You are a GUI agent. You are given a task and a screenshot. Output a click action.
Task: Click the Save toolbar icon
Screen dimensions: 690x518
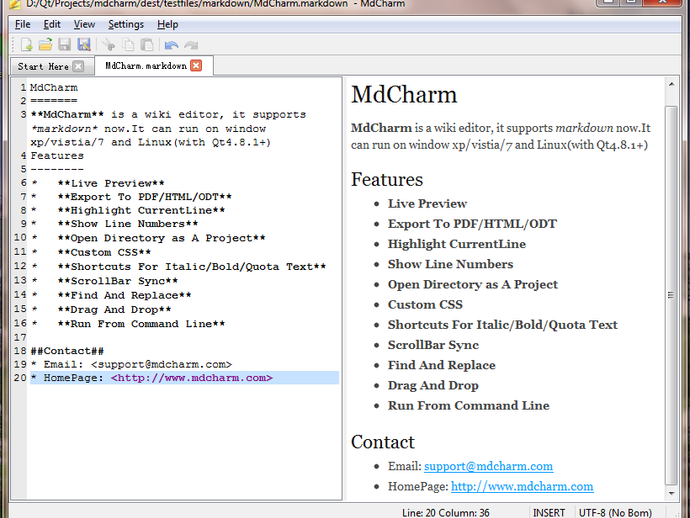(65, 44)
